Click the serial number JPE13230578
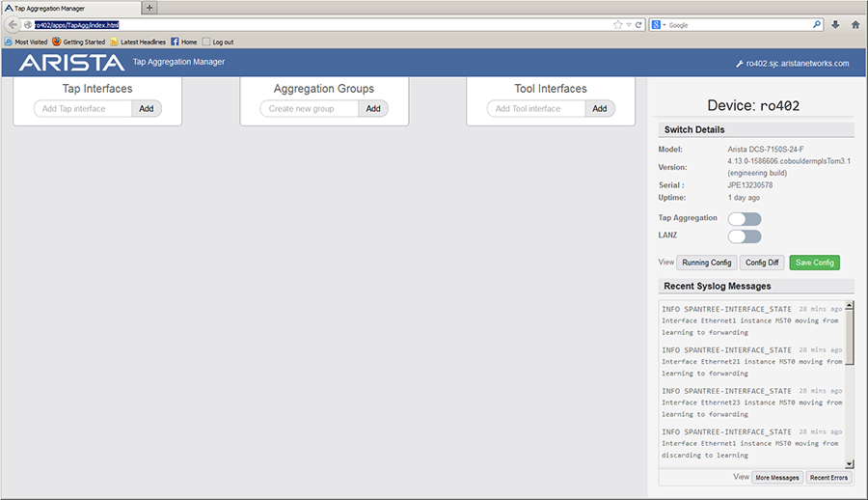The height and width of the screenshot is (500, 868). pyautogui.click(x=750, y=185)
